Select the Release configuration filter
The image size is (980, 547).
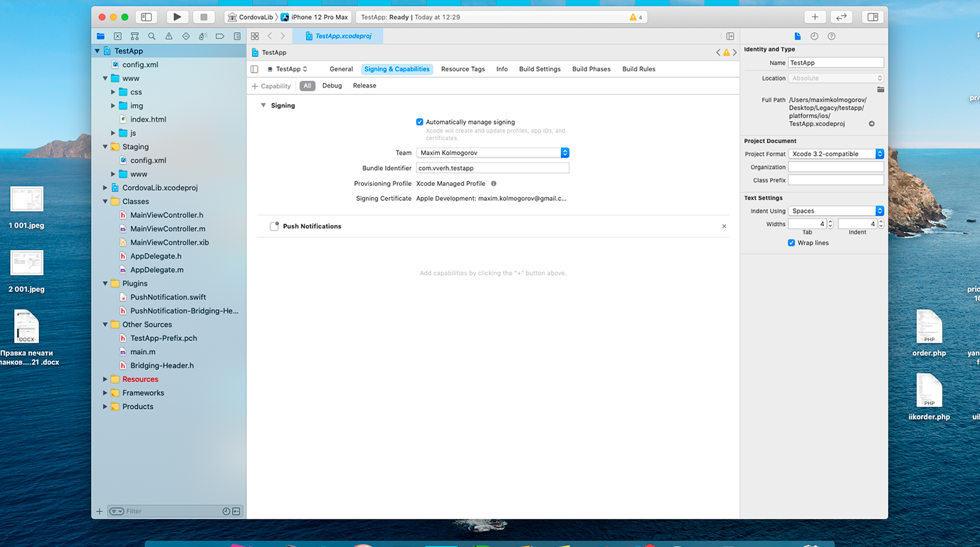click(x=364, y=85)
